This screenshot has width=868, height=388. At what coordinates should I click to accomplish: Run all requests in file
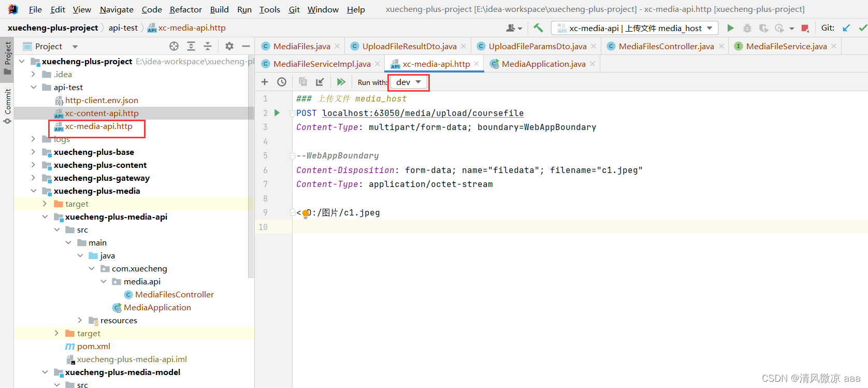341,82
